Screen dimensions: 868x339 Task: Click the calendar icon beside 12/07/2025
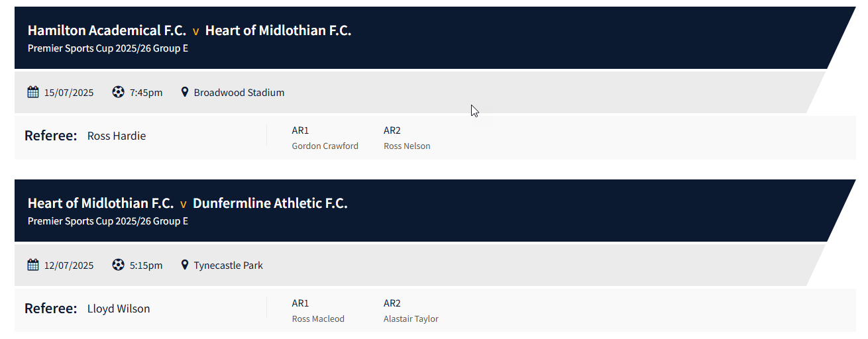[x=33, y=265]
